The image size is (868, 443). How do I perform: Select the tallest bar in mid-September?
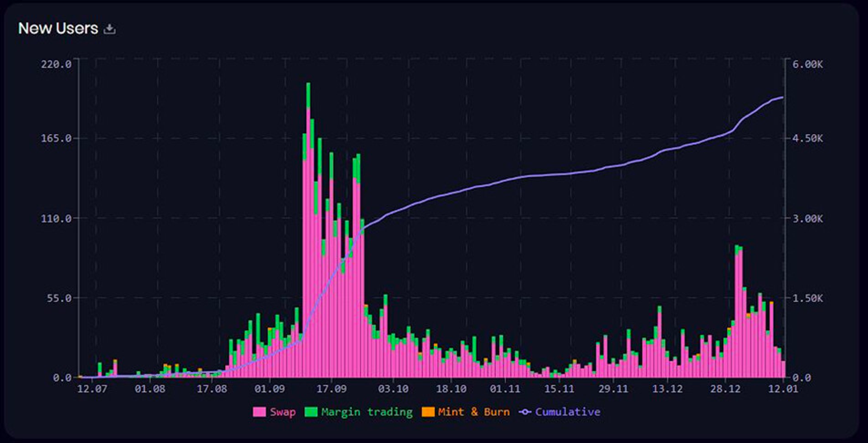(308, 232)
